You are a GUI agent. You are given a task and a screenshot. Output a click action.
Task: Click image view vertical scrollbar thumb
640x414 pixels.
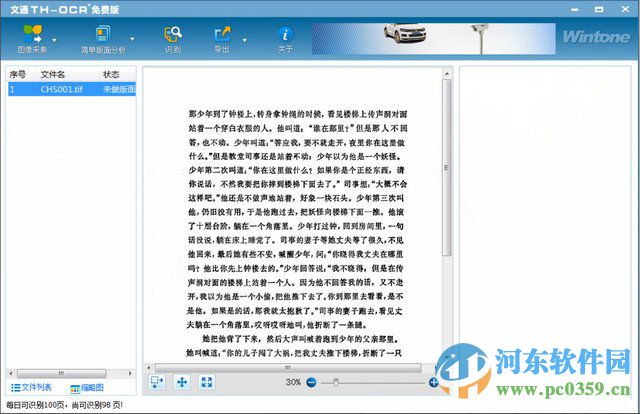coord(447,167)
